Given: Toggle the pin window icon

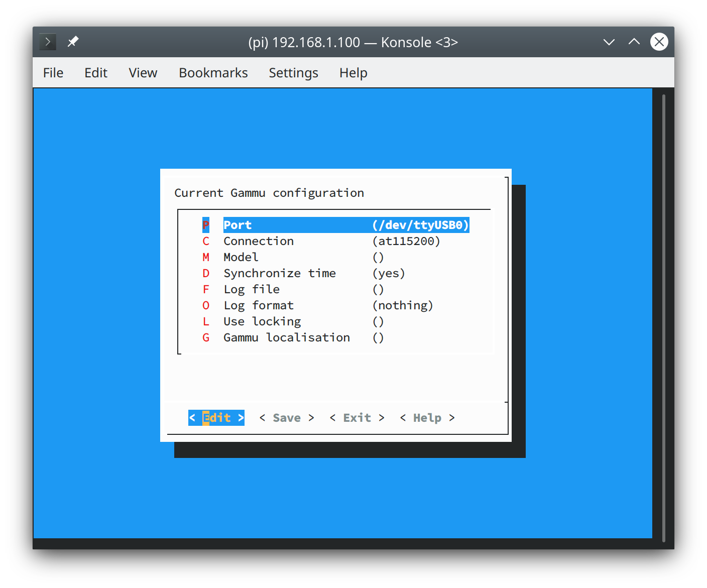Looking at the screenshot, I should (x=73, y=41).
